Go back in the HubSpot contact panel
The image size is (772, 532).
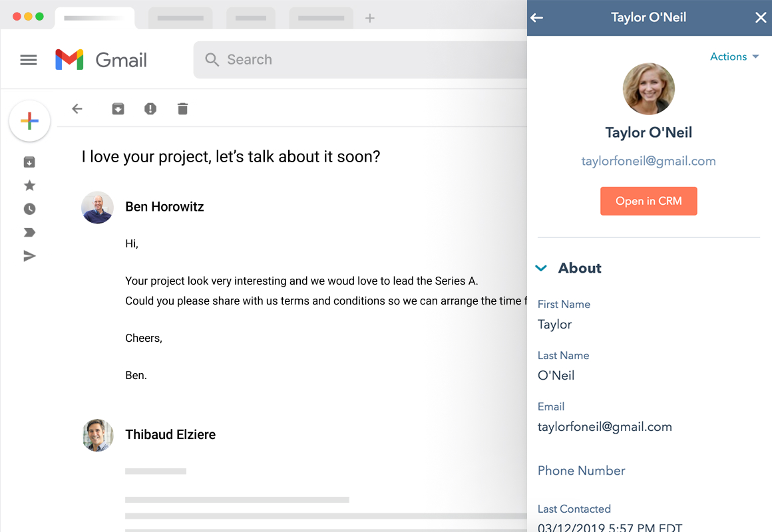[536, 17]
